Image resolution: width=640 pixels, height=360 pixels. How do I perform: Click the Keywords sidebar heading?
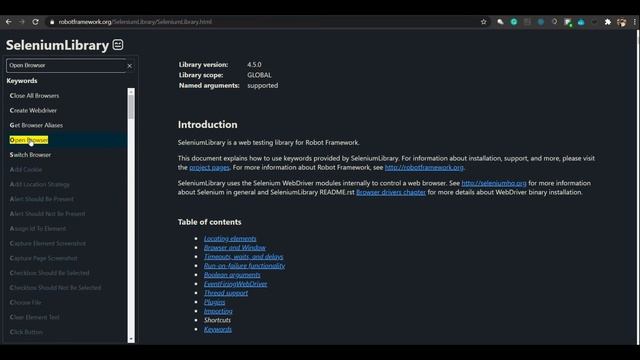point(22,81)
